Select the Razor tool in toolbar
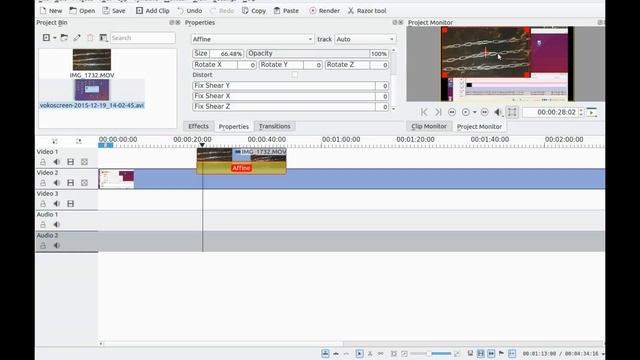 click(x=367, y=11)
